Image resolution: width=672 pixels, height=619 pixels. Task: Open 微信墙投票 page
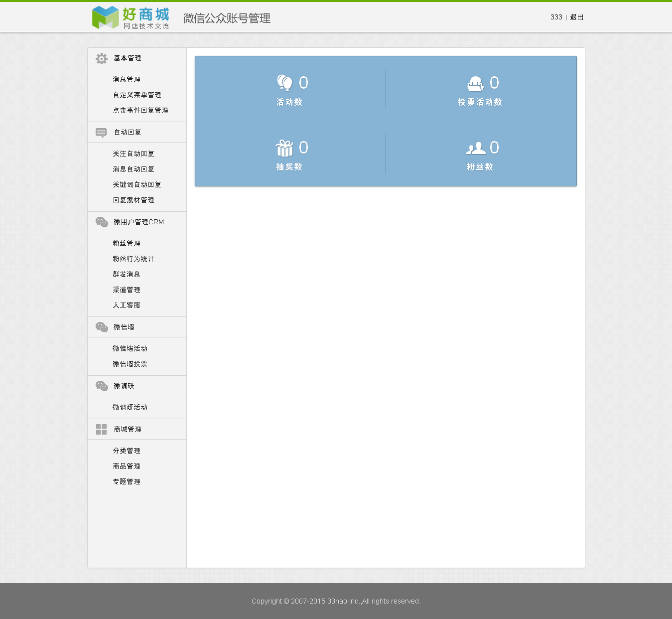point(130,364)
